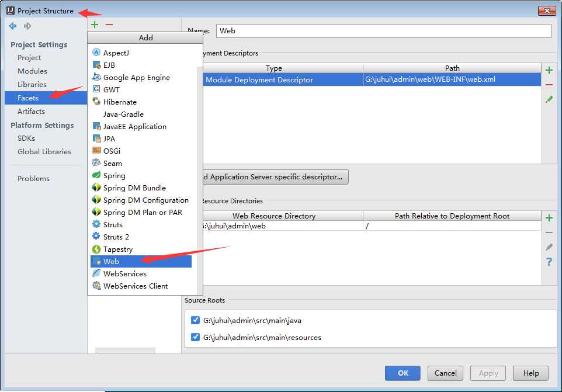Choose EJB from the Add list
The image size is (562, 392).
[141, 65]
